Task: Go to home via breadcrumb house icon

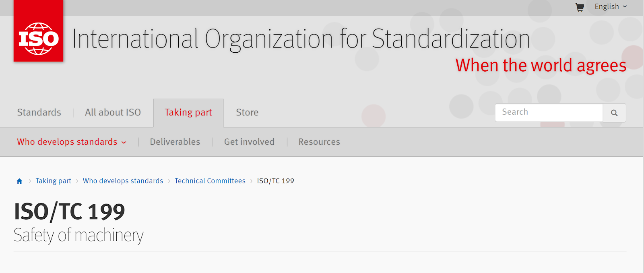Action: 19,181
